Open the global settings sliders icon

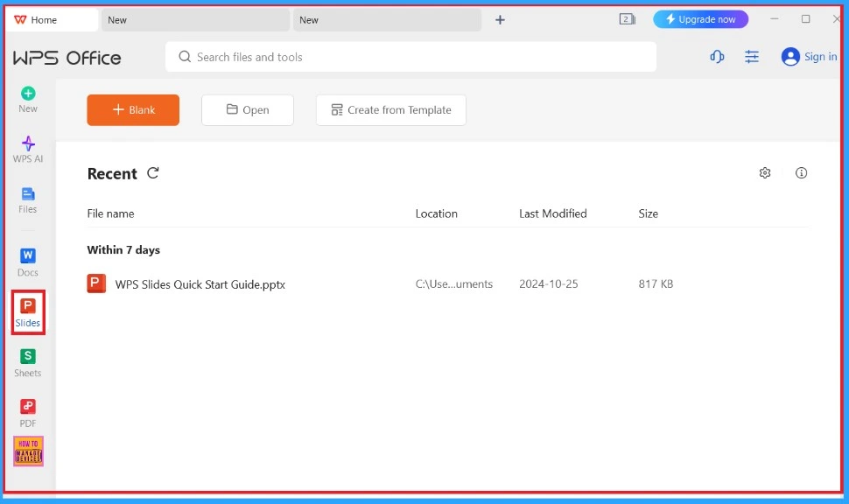click(x=752, y=57)
